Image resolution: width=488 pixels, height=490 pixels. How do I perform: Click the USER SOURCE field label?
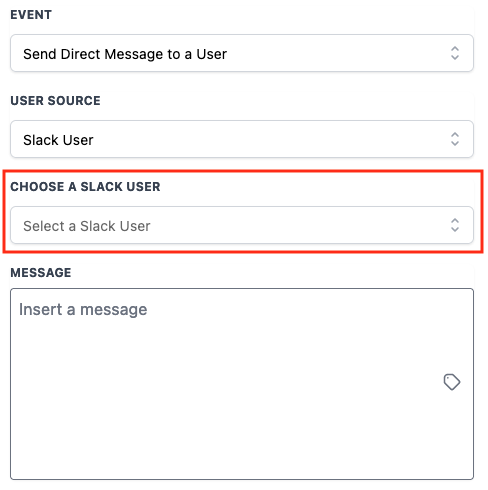[x=55, y=101]
